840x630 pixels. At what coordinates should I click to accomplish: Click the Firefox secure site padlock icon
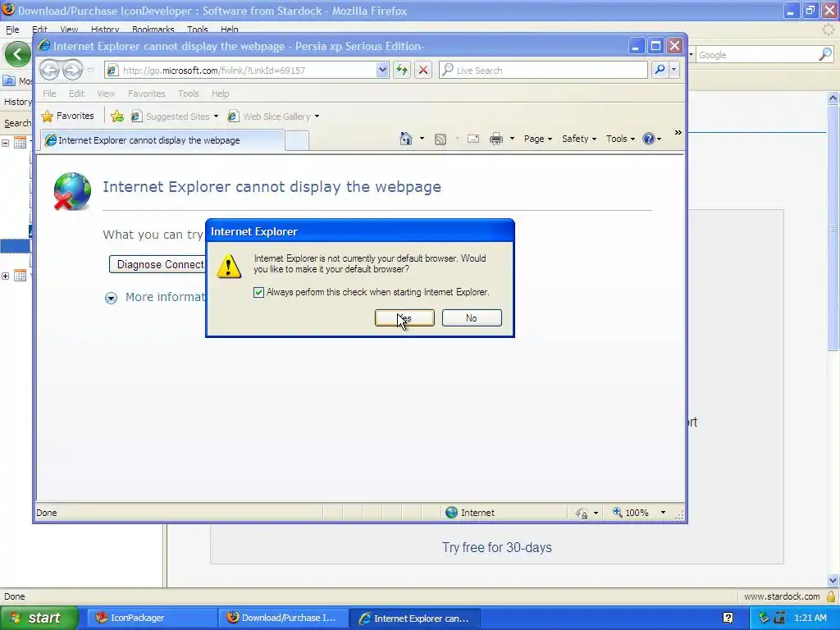pos(831,596)
